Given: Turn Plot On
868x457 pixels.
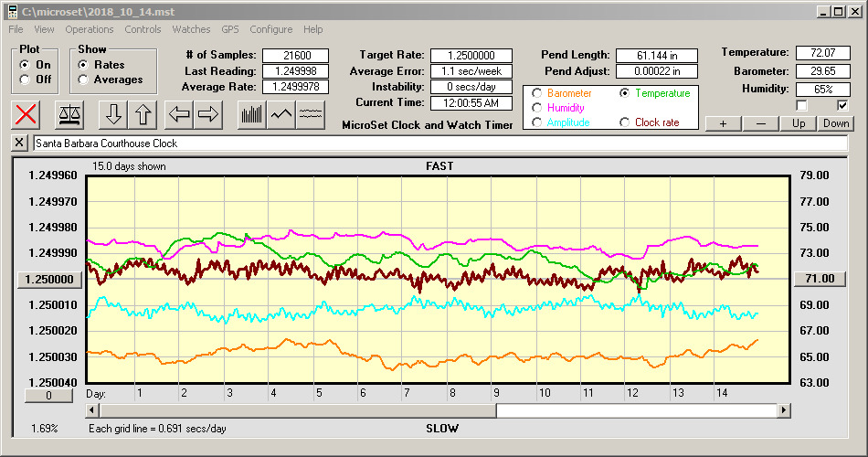Looking at the screenshot, I should [x=25, y=65].
